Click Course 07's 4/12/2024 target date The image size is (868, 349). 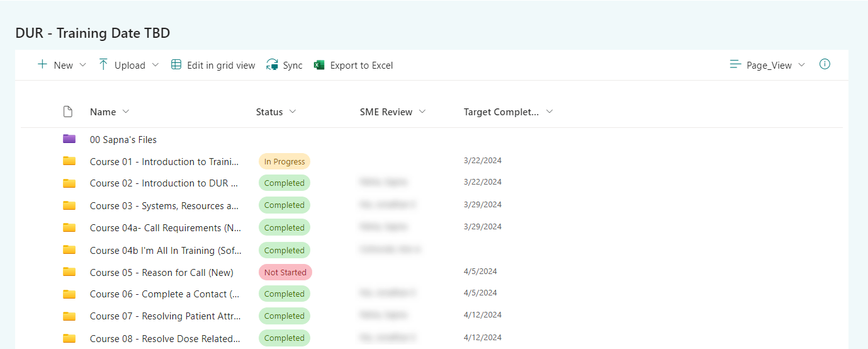coord(482,314)
